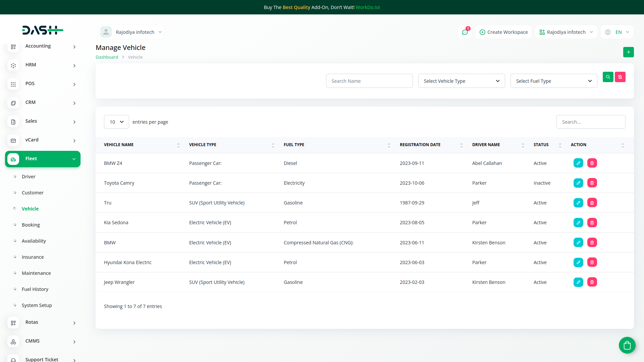Change the entries per page dropdown
This screenshot has width=644, height=362.
click(116, 122)
